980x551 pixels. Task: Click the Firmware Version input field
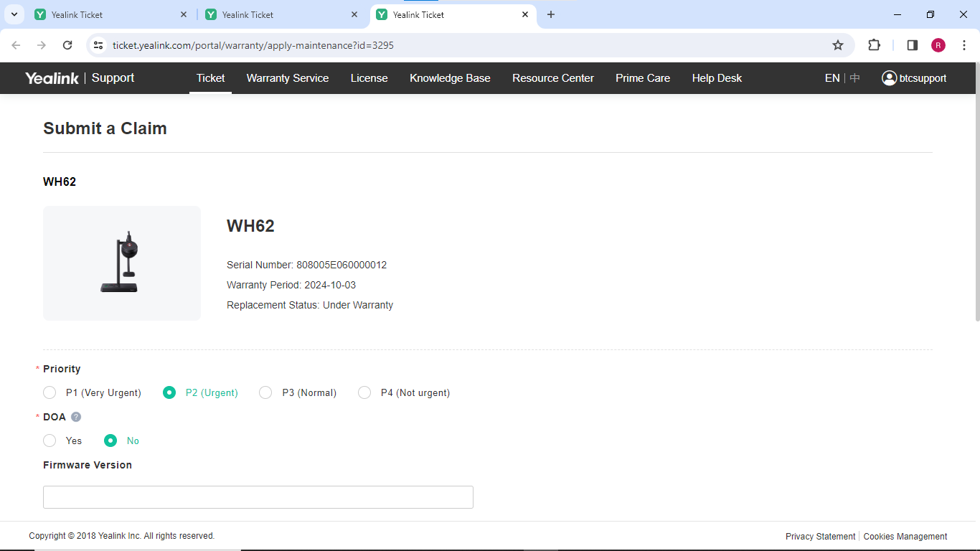258,497
